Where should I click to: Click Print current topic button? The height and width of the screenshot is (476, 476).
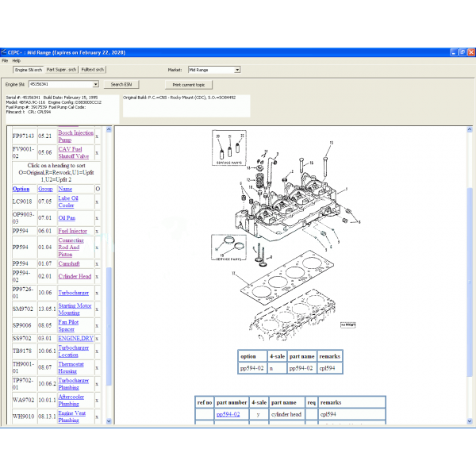tap(189, 85)
